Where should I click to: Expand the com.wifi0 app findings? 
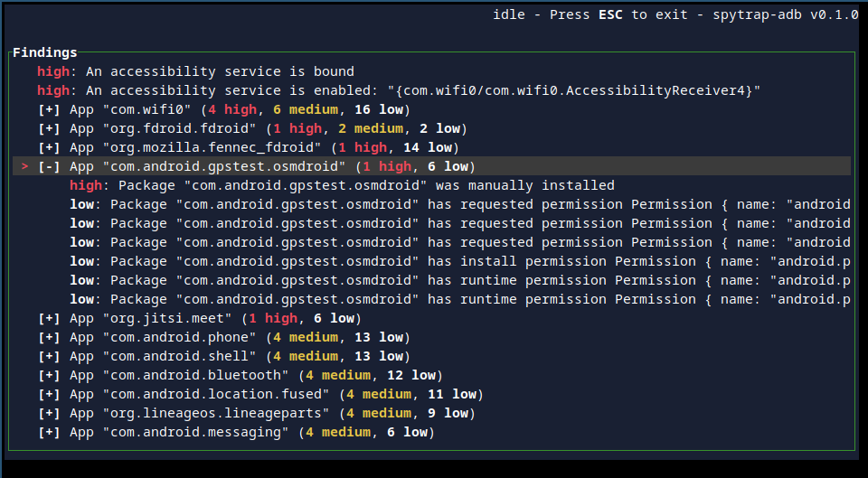(49, 109)
